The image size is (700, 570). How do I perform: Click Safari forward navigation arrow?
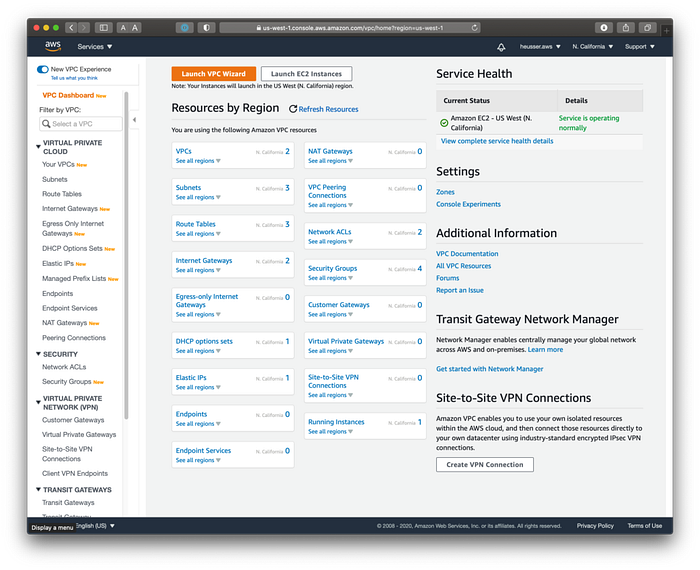(83, 28)
